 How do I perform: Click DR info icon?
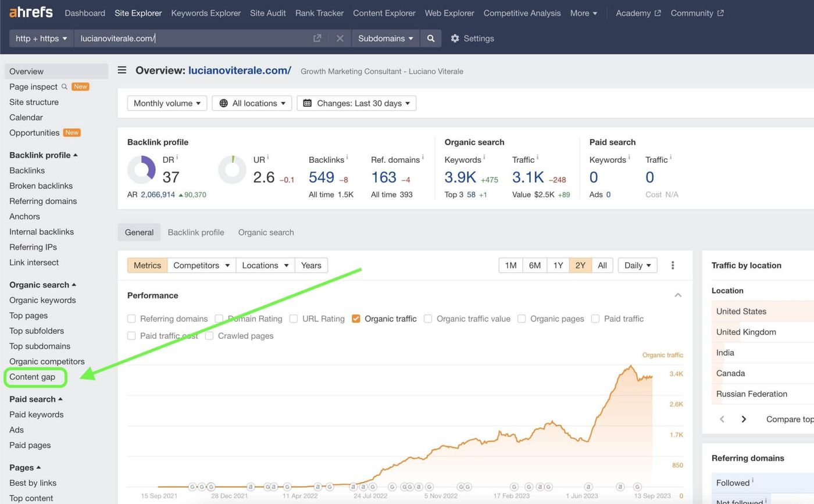[x=177, y=158]
